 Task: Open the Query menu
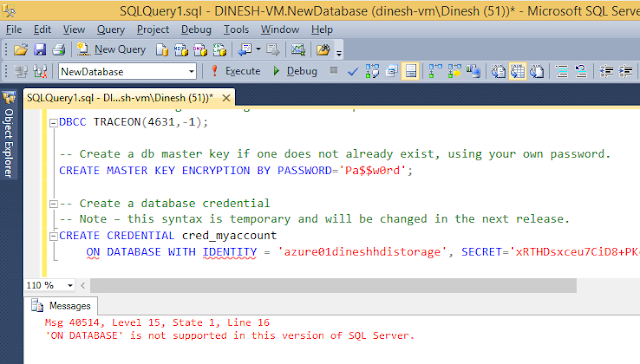111,29
